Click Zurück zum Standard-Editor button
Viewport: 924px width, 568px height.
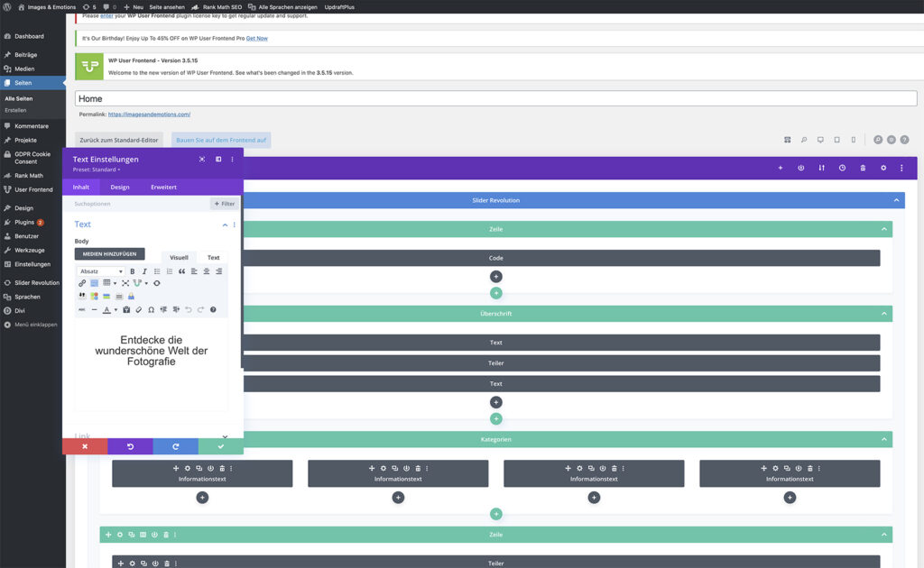(119, 140)
